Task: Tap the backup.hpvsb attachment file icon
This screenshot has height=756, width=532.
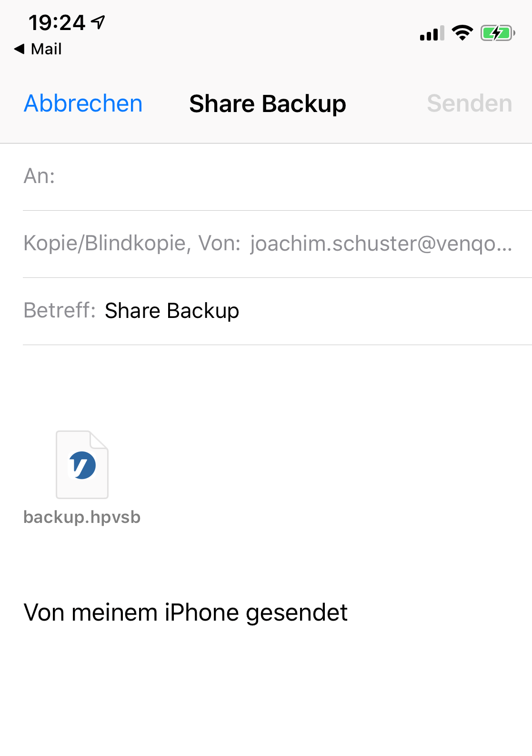Action: pos(82,465)
